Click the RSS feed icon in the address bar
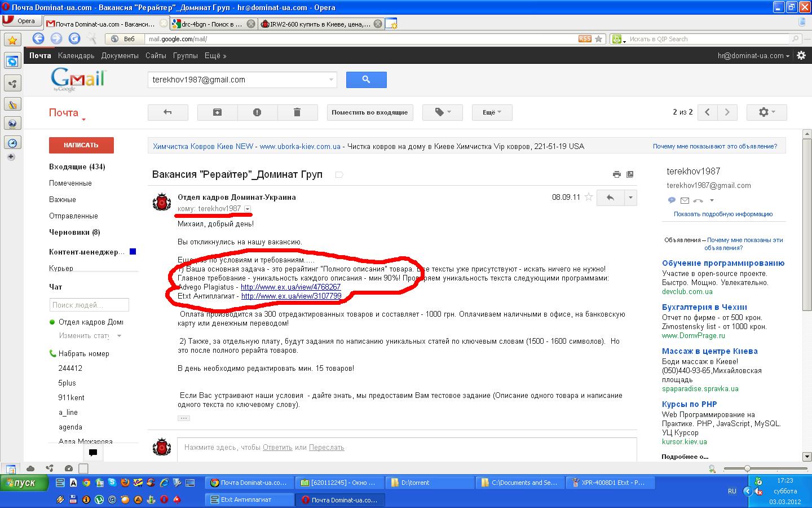The image size is (812, 508). (x=585, y=39)
